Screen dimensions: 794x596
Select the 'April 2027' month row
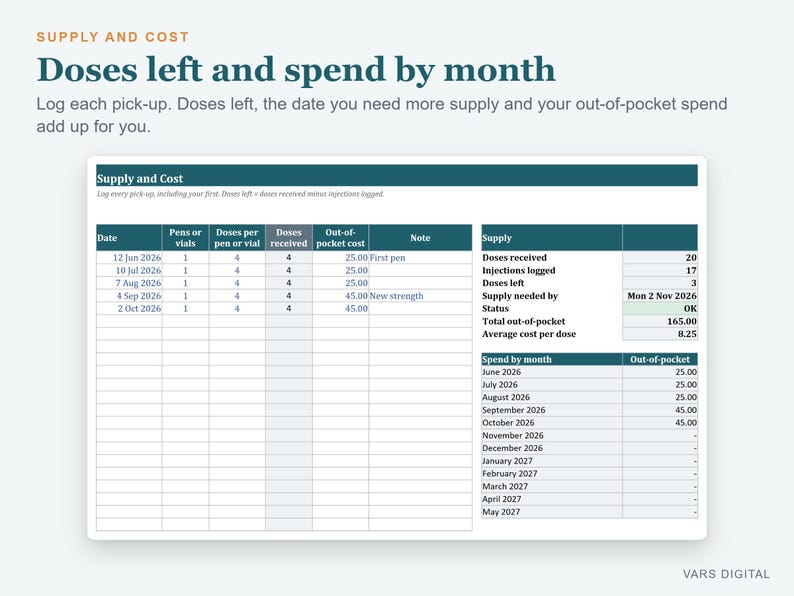(x=589, y=499)
